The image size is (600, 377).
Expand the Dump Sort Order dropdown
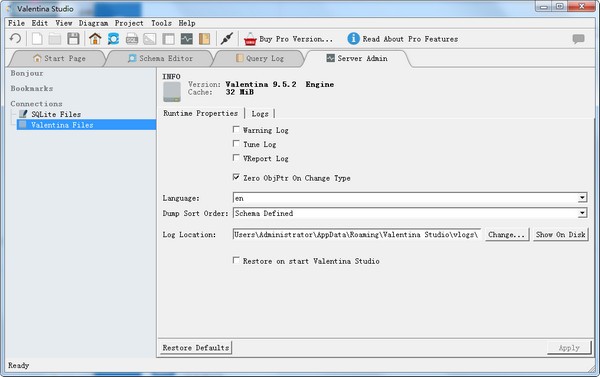(410, 213)
